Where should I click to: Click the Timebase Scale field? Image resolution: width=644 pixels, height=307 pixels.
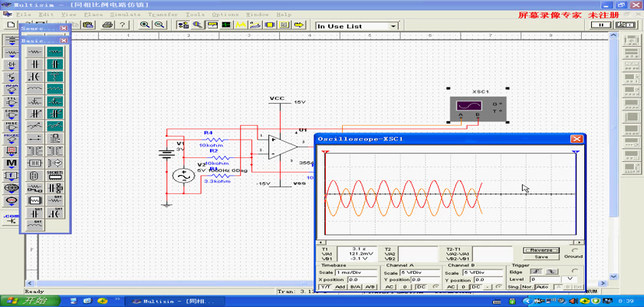click(x=356, y=272)
